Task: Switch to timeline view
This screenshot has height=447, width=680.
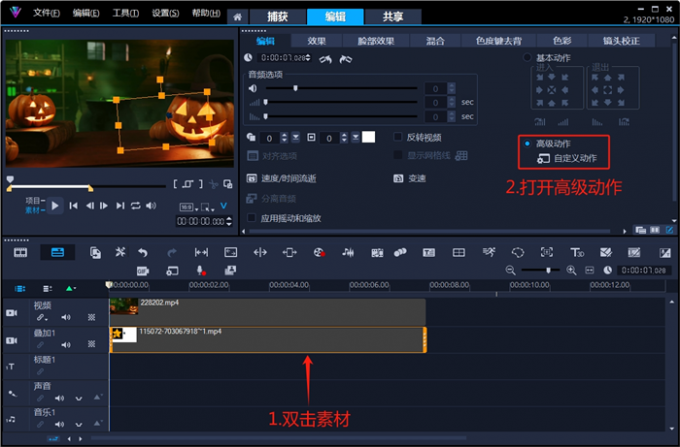Action: point(57,252)
